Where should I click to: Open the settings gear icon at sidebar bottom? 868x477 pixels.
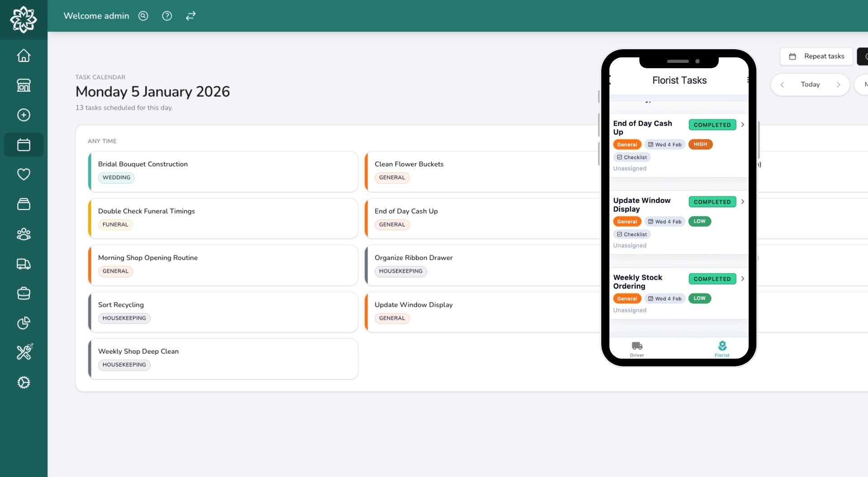(x=24, y=382)
